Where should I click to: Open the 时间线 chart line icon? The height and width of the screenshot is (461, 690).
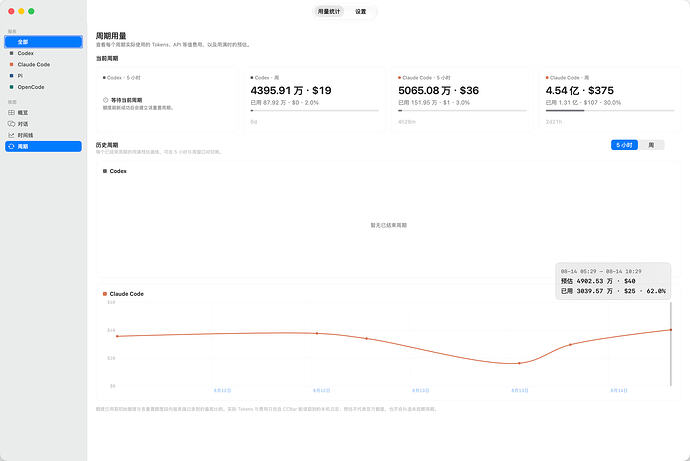click(x=11, y=135)
